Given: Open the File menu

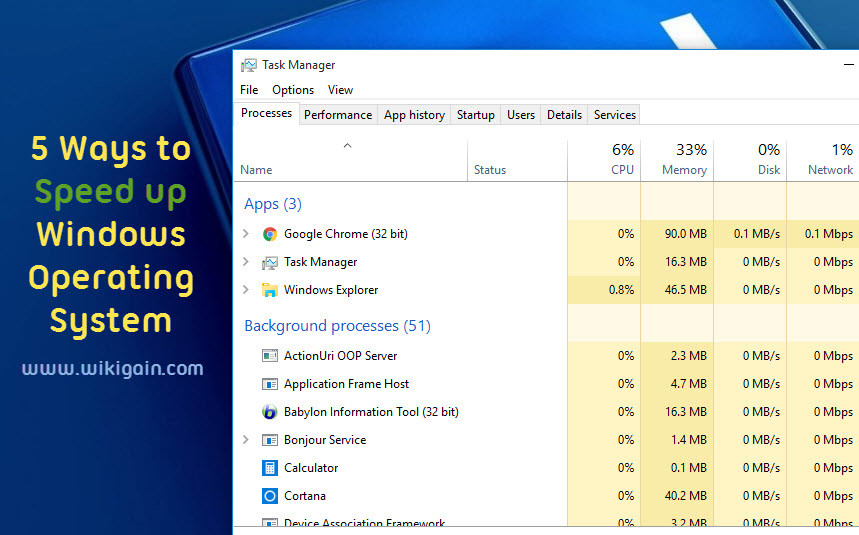Looking at the screenshot, I should (x=249, y=90).
